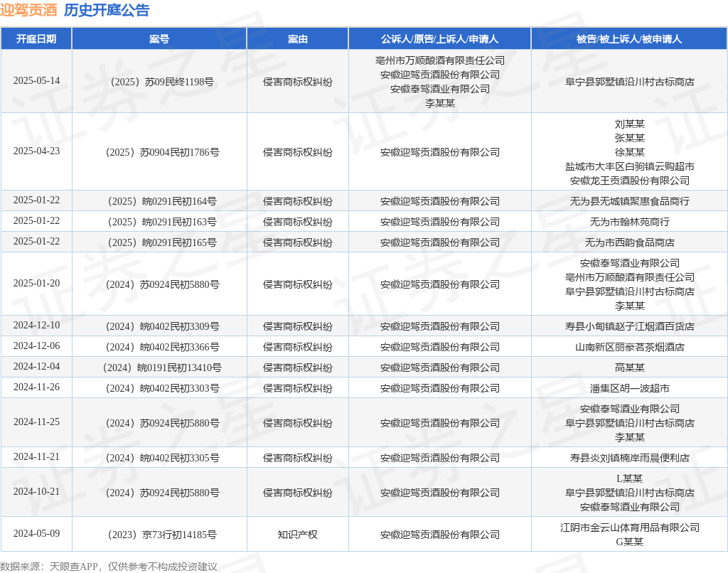Click plaintiff 安徽迎驾贡酒股份有限公司 in the 2024-05-09 row
This screenshot has width=728, height=573.
[x=439, y=535]
